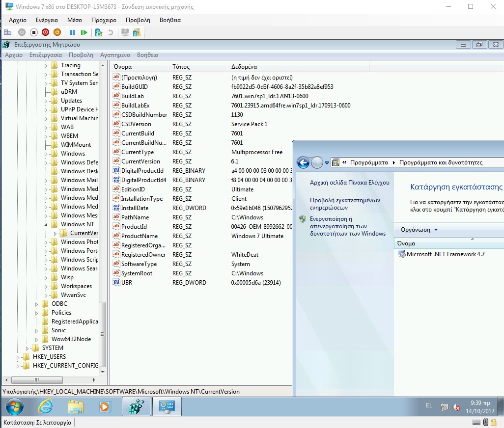This screenshot has width=504, height=428.
Task: Click the white stop (turn off) VM button
Action: click(x=34, y=32)
